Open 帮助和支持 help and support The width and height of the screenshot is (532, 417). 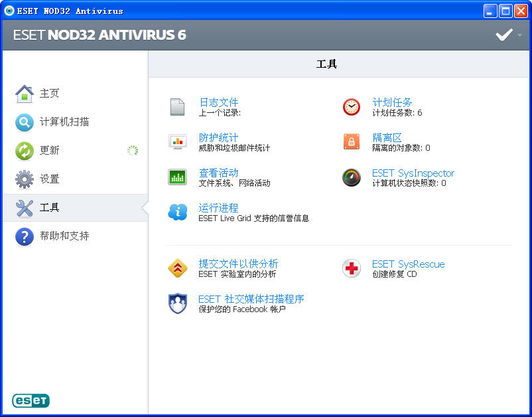click(x=64, y=236)
